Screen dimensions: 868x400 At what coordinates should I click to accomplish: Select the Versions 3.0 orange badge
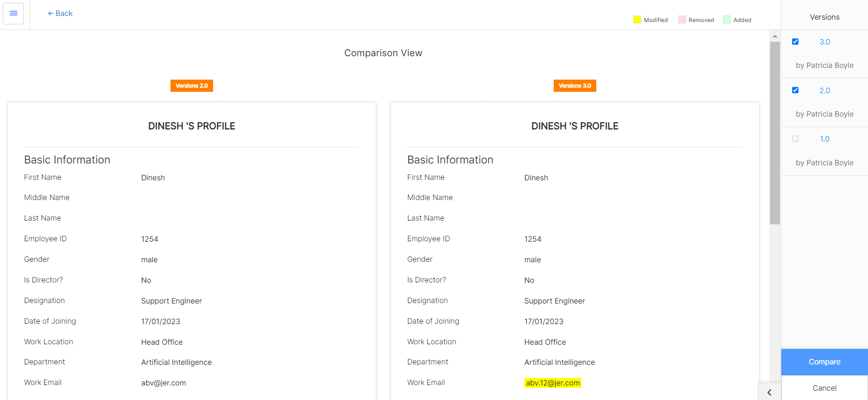coord(574,86)
